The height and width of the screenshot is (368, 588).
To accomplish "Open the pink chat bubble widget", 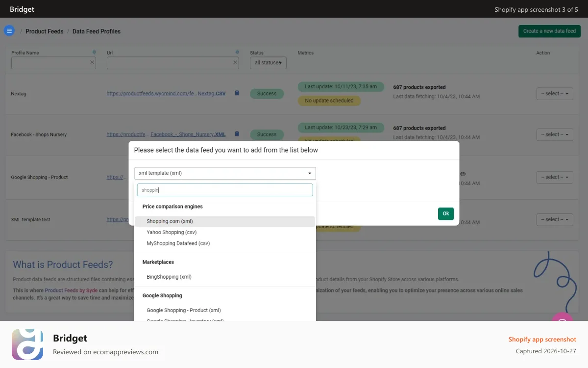I will tap(562, 317).
